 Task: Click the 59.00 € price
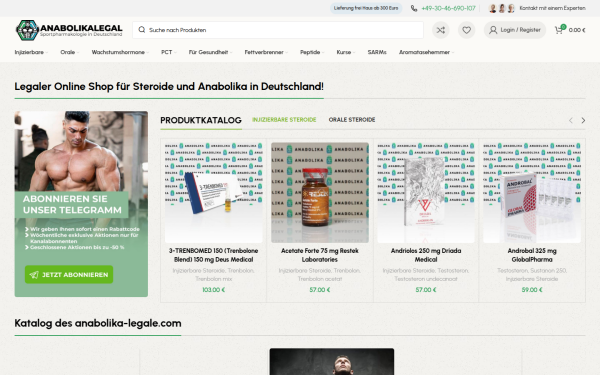click(532, 290)
